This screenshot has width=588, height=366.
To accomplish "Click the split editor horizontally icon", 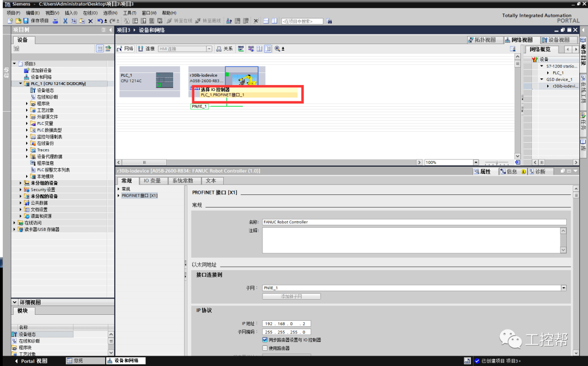I will click(266, 21).
